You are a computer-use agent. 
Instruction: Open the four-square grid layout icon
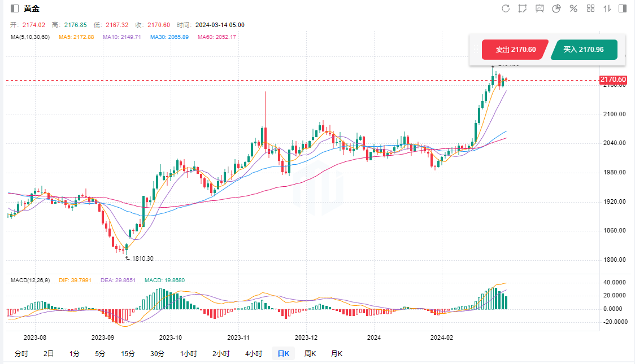pos(590,8)
